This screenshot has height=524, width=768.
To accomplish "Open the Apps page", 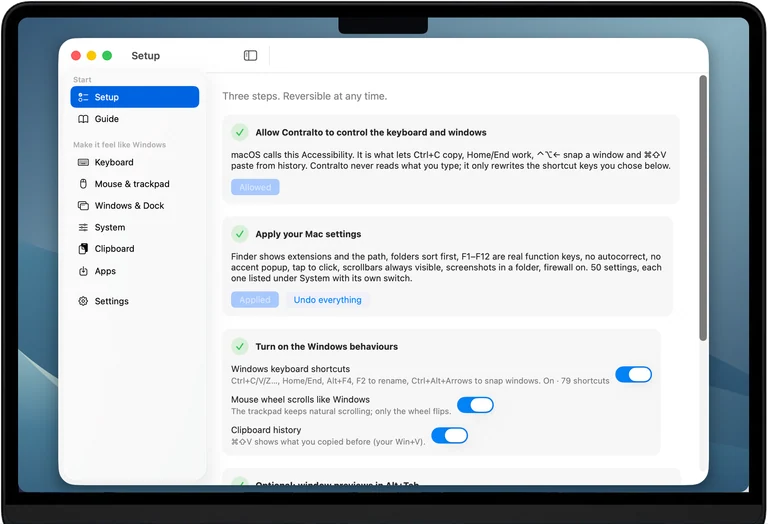I will [135, 271].
